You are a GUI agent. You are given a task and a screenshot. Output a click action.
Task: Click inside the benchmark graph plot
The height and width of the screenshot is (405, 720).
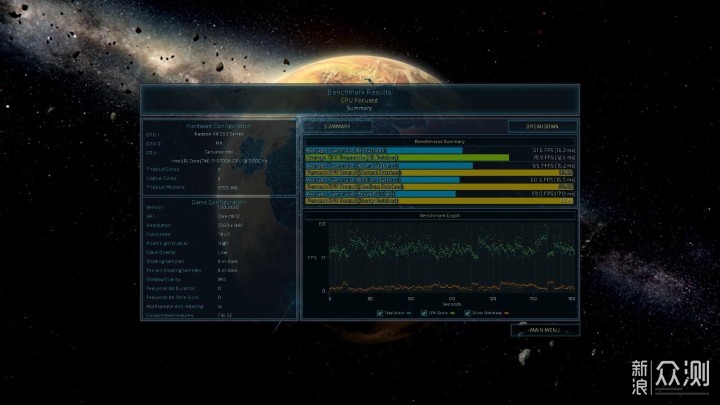pos(450,257)
